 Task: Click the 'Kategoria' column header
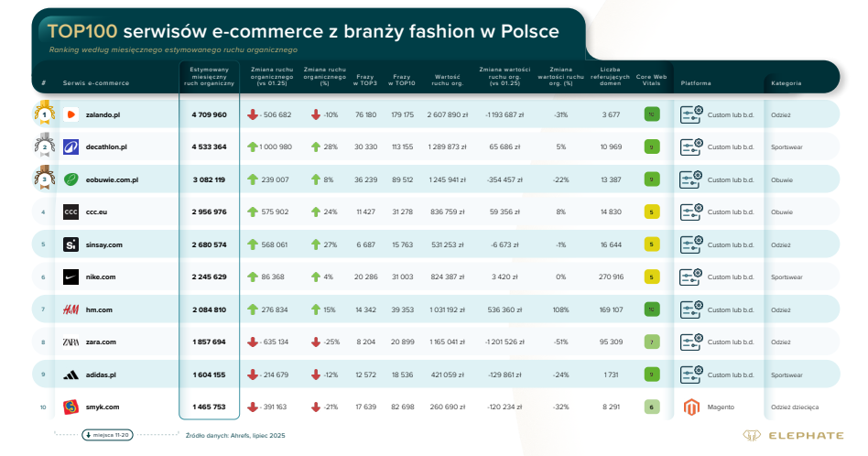pos(787,83)
